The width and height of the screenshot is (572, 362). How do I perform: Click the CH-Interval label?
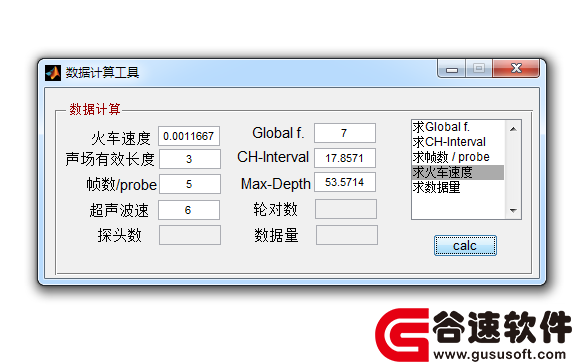273,157
